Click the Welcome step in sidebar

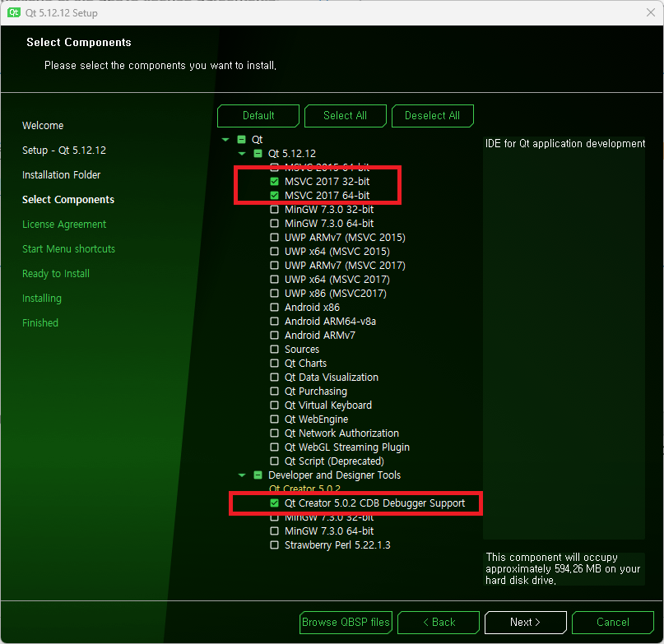43,125
